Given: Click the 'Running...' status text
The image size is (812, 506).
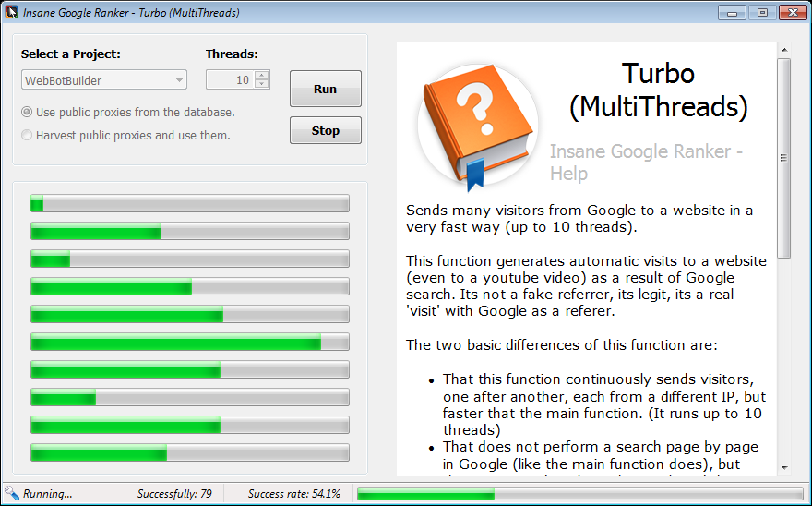Looking at the screenshot, I should 48,494.
